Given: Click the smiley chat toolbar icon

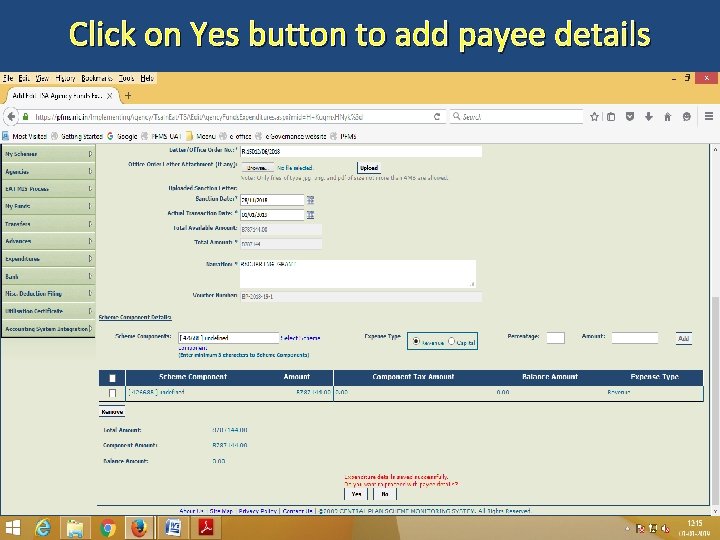Looking at the screenshot, I should click(686, 117).
